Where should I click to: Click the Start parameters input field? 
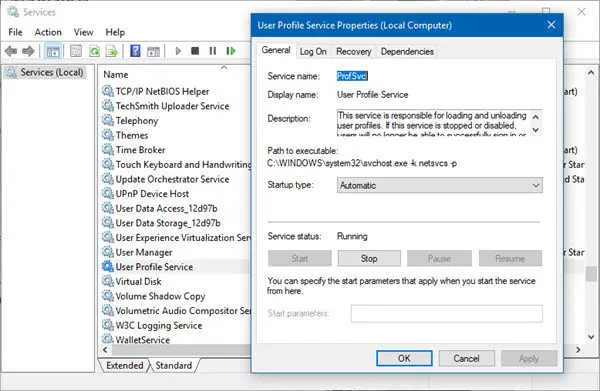[447, 314]
